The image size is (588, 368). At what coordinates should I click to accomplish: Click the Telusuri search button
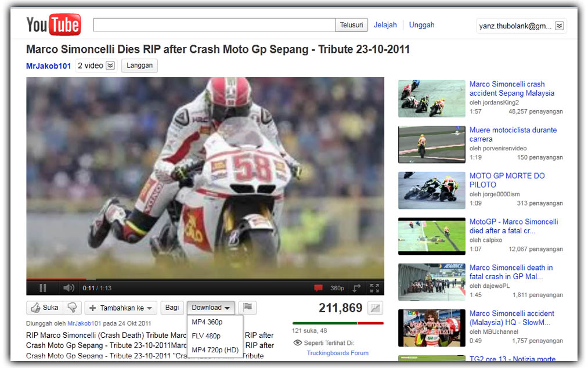351,25
